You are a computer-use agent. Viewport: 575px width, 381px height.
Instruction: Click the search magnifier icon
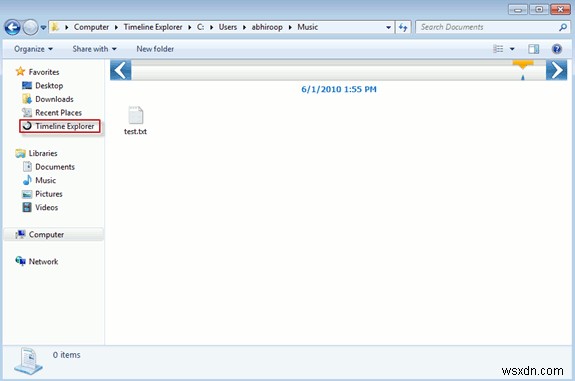(563, 27)
